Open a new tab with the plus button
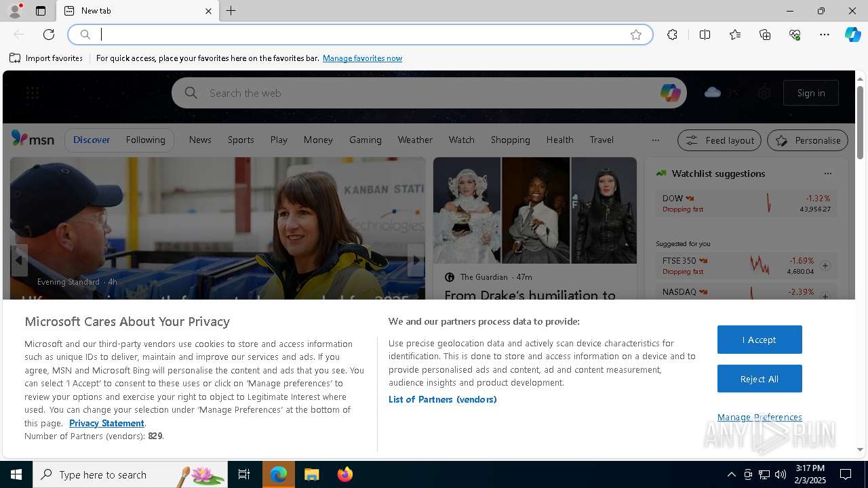Screen dimensions: 868x488 pos(231,11)
